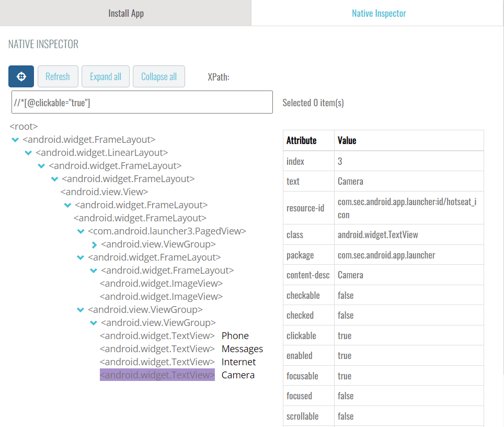Select the Messages TextView tree item
Image resolution: width=504 pixels, height=427 pixels.
tap(157, 349)
